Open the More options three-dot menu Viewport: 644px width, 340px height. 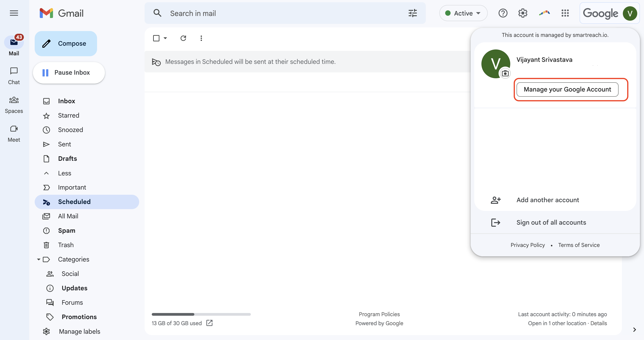pos(201,38)
